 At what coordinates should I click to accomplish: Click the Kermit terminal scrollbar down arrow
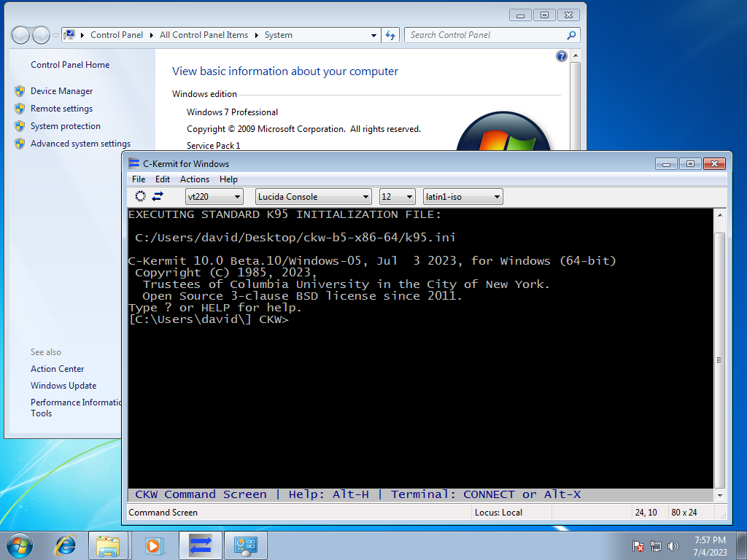click(x=720, y=495)
